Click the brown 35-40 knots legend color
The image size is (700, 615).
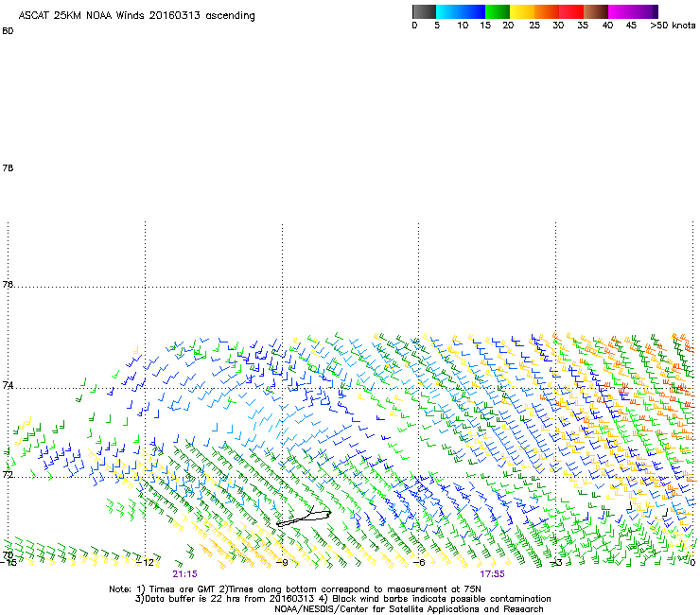tap(596, 11)
